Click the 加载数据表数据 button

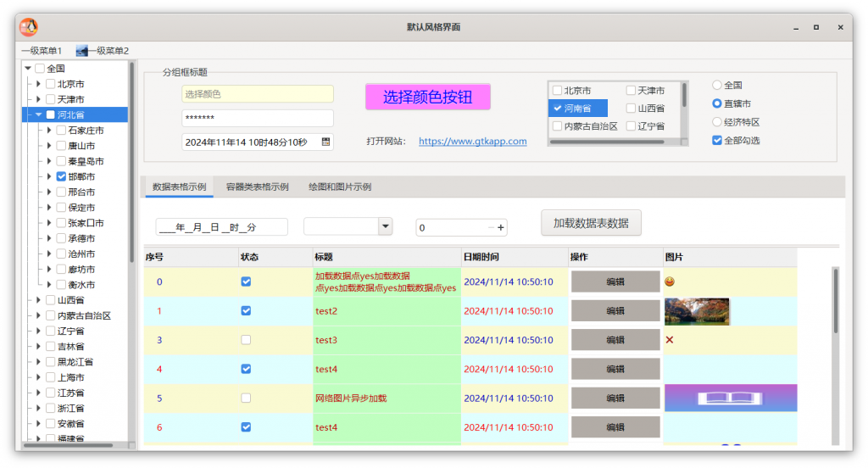tap(591, 223)
